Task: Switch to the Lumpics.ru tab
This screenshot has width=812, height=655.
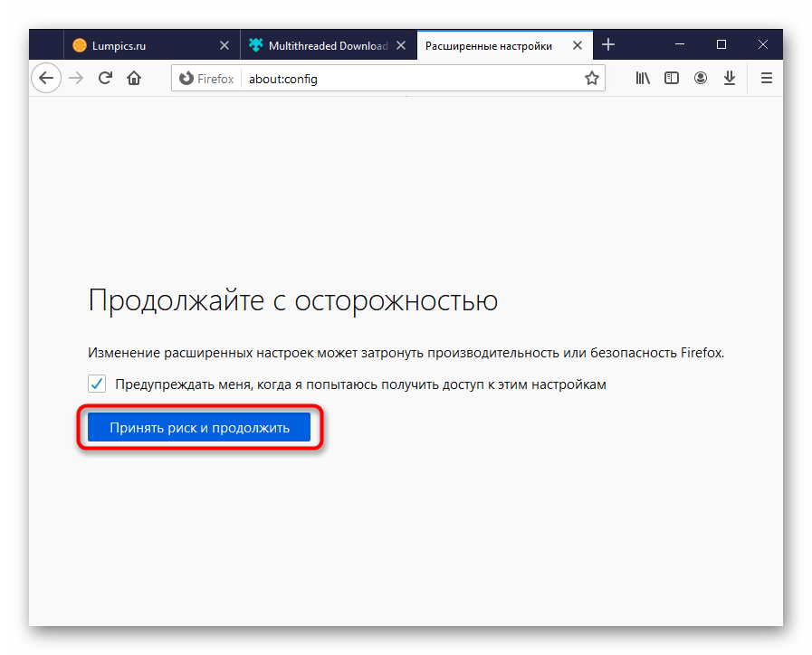Action: [134, 45]
